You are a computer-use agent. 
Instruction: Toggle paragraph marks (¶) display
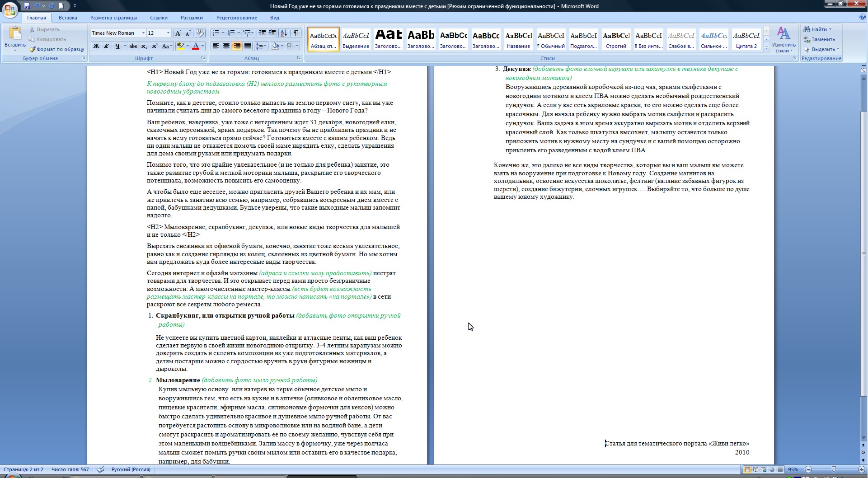coord(296,33)
